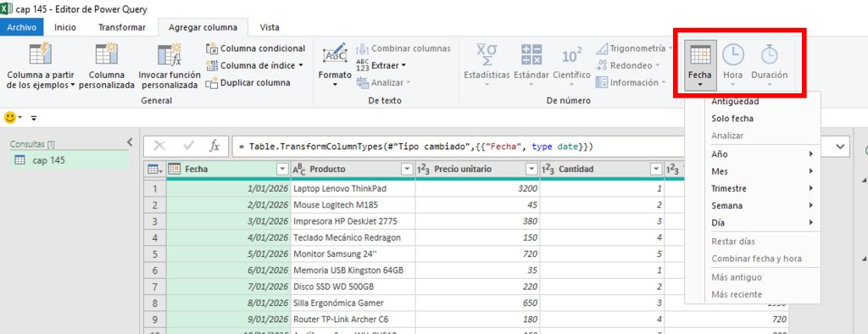Click the Duración stopwatch icon

(x=769, y=54)
